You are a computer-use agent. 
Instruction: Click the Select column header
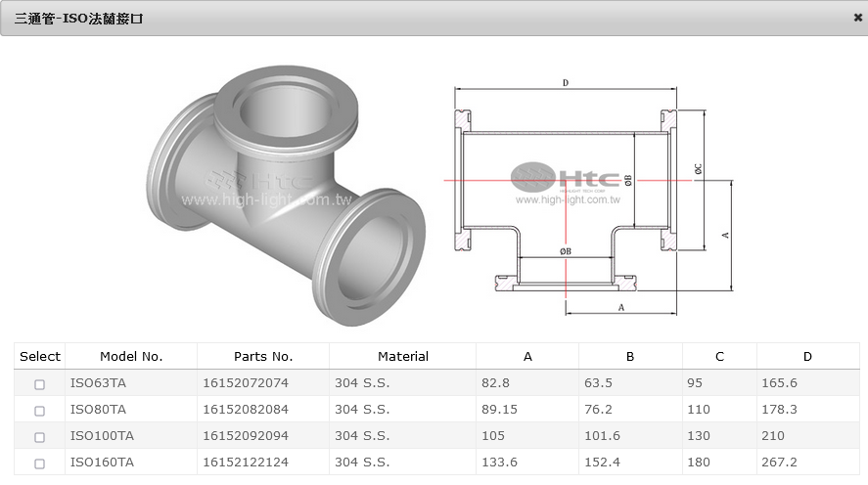(x=40, y=357)
